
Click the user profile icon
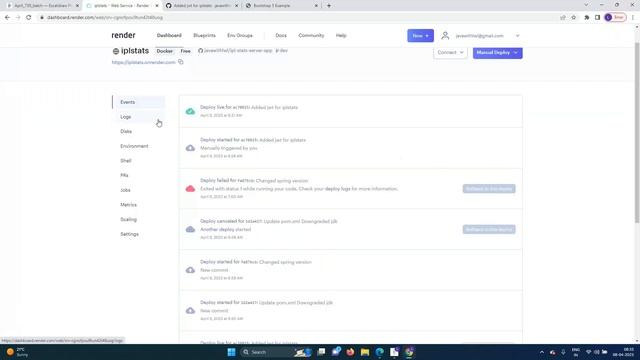pyautogui.click(x=445, y=36)
